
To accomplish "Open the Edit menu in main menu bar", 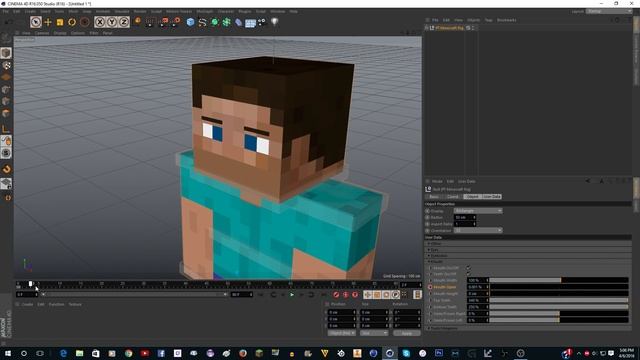I will (x=16, y=11).
